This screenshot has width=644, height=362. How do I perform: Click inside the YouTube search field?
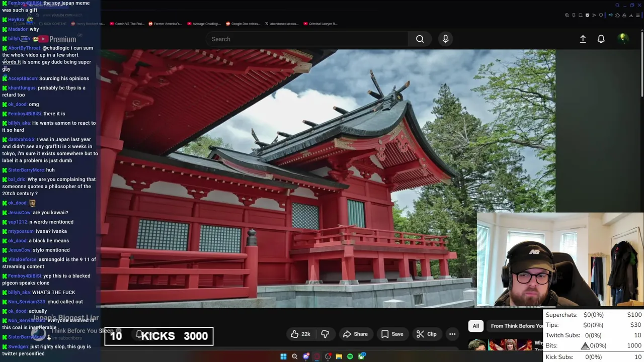tap(307, 39)
